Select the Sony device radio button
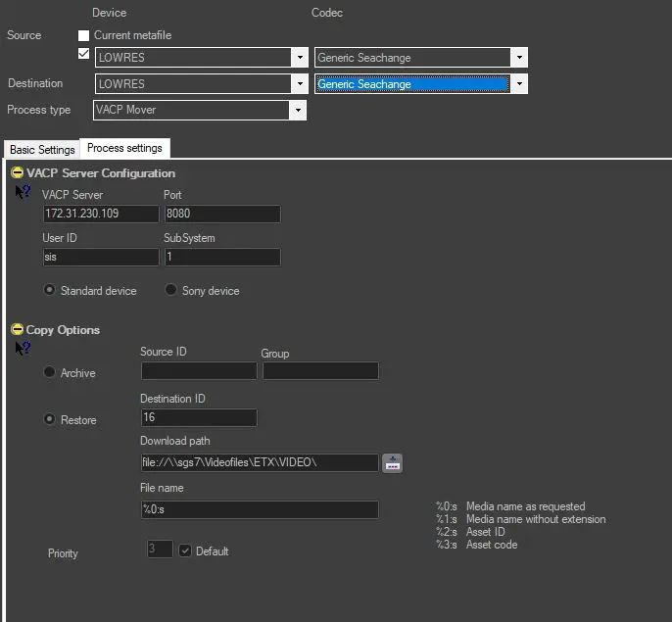This screenshot has height=622, width=672. (x=171, y=291)
